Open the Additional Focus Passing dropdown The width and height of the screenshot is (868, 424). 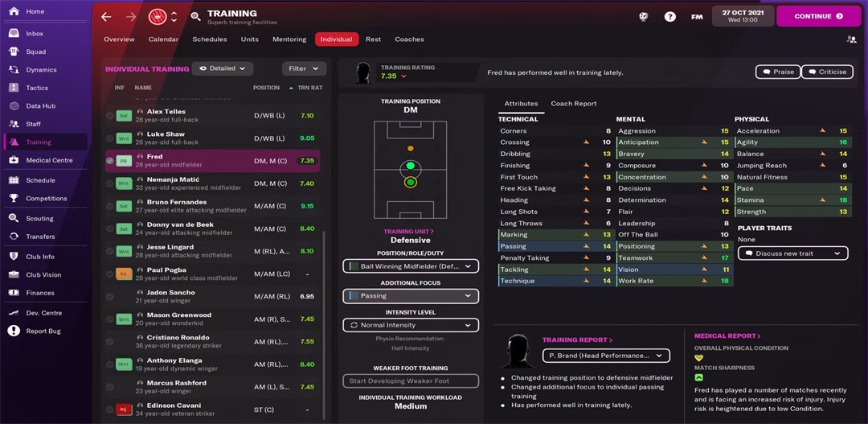[x=410, y=296]
